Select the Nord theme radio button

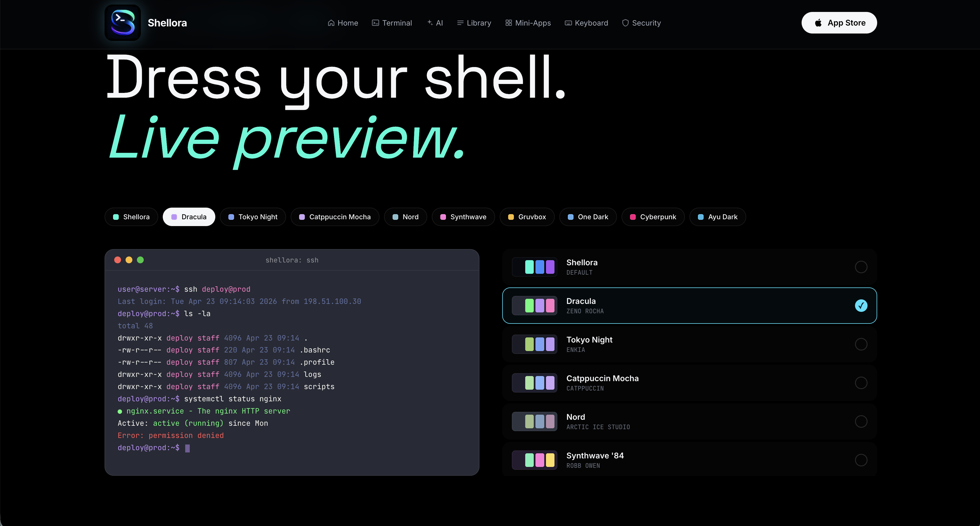pyautogui.click(x=861, y=421)
